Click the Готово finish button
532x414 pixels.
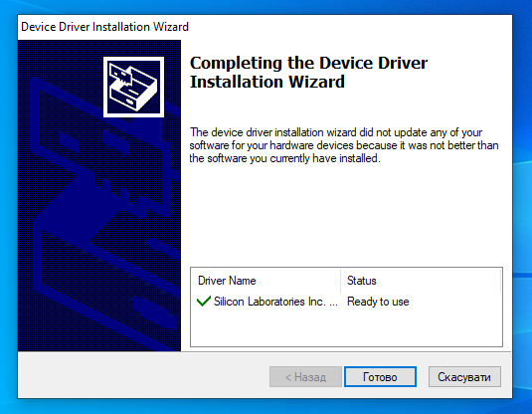(x=380, y=376)
